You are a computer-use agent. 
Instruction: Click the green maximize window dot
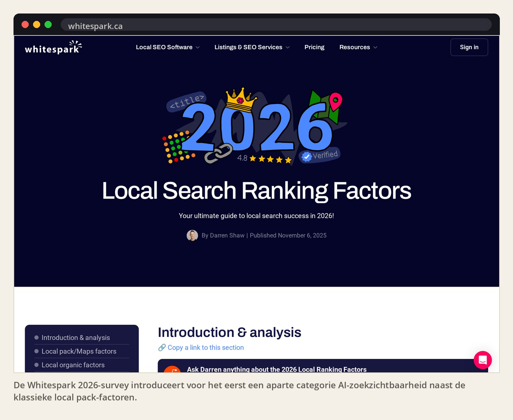(x=48, y=25)
